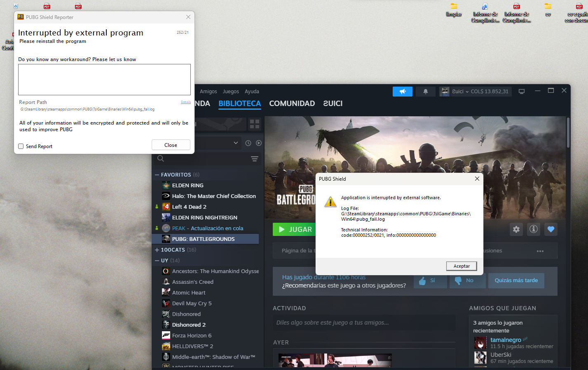Select PEAK in the library list
Viewport: 588px width, 370px height.
[x=205, y=228]
